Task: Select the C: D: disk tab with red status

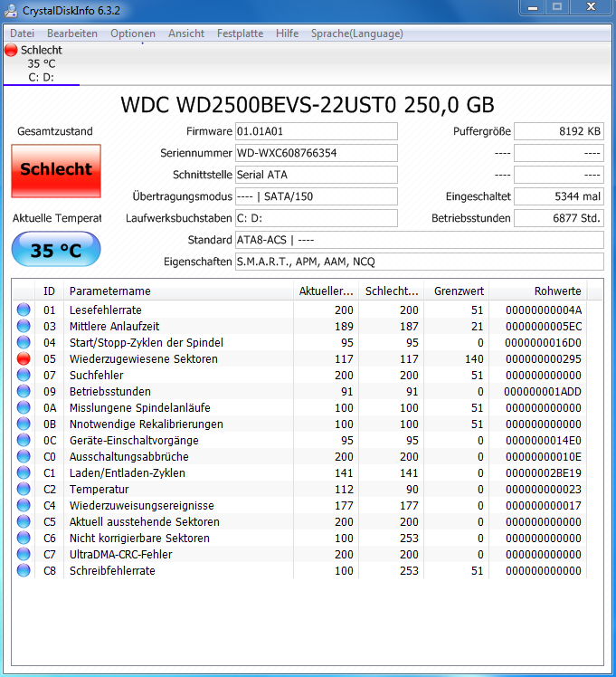Action: pos(42,63)
